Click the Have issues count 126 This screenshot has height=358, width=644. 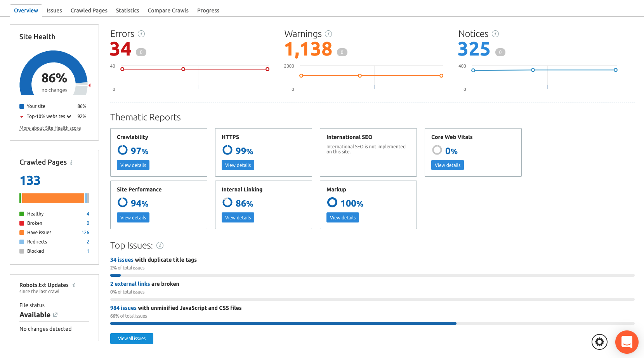(85, 233)
